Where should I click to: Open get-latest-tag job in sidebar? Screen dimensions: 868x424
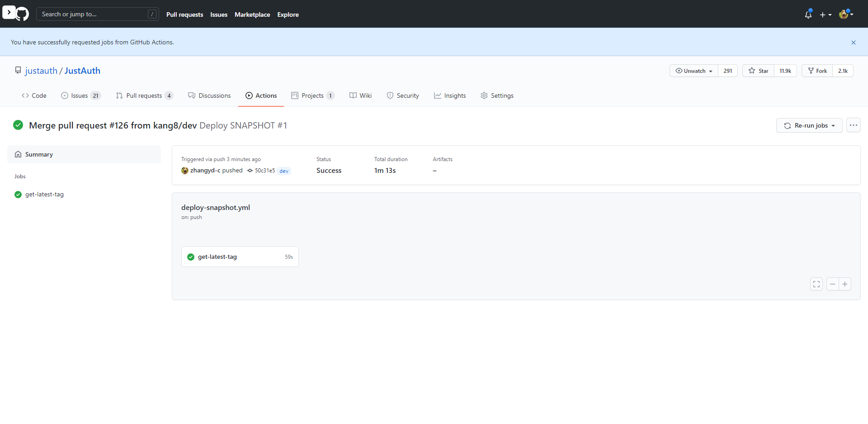pyautogui.click(x=44, y=195)
